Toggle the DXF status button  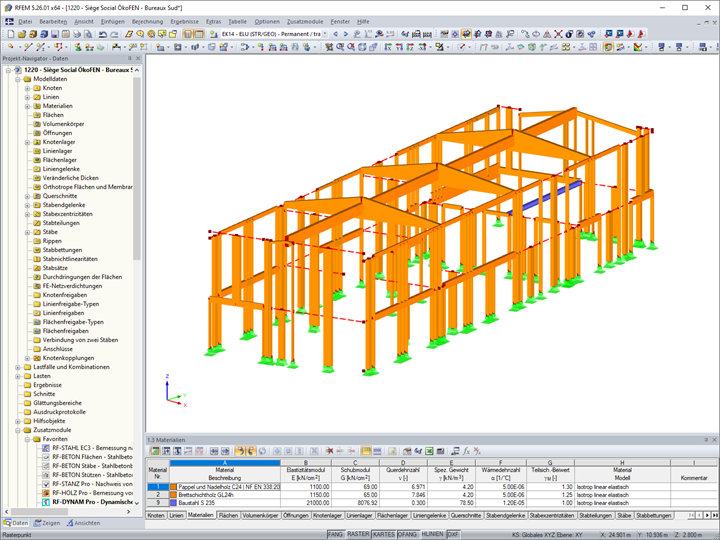click(x=453, y=534)
